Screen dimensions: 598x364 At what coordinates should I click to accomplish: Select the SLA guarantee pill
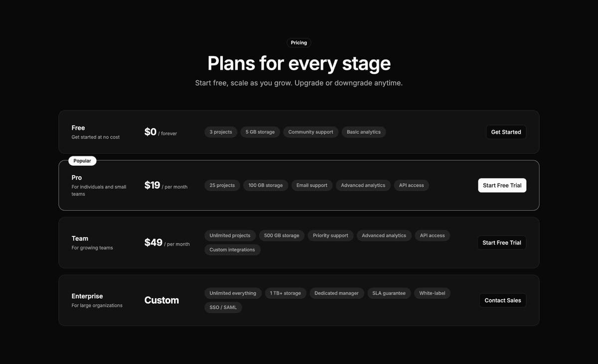tap(389, 293)
